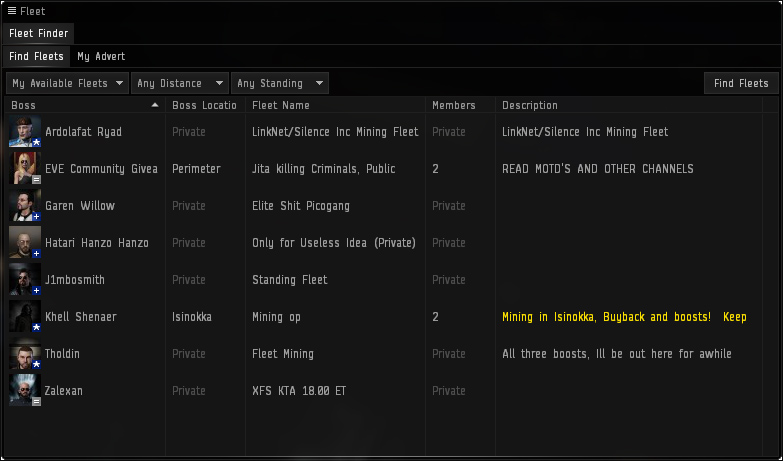Open the Fleet window hamburger menu icon
The image size is (783, 461).
click(x=12, y=11)
